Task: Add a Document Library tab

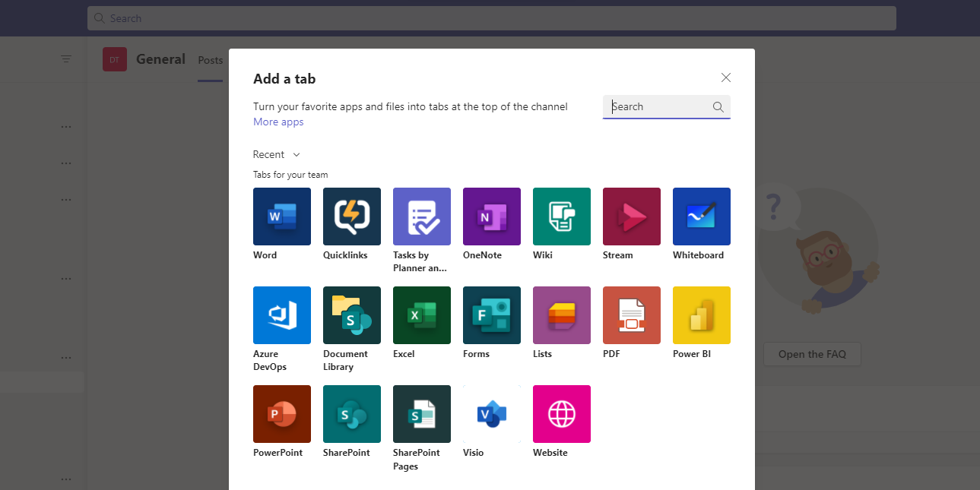Action: (x=352, y=315)
